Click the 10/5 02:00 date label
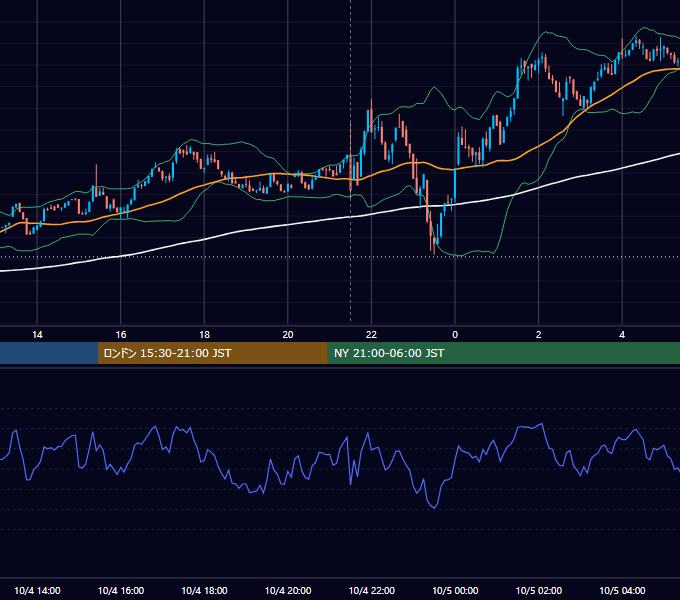Image resolution: width=680 pixels, height=600 pixels. [539, 590]
